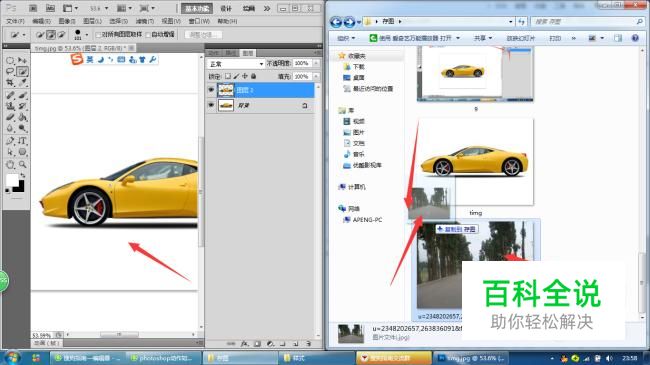
Task: Select the Lasso tool
Action: pos(10,72)
